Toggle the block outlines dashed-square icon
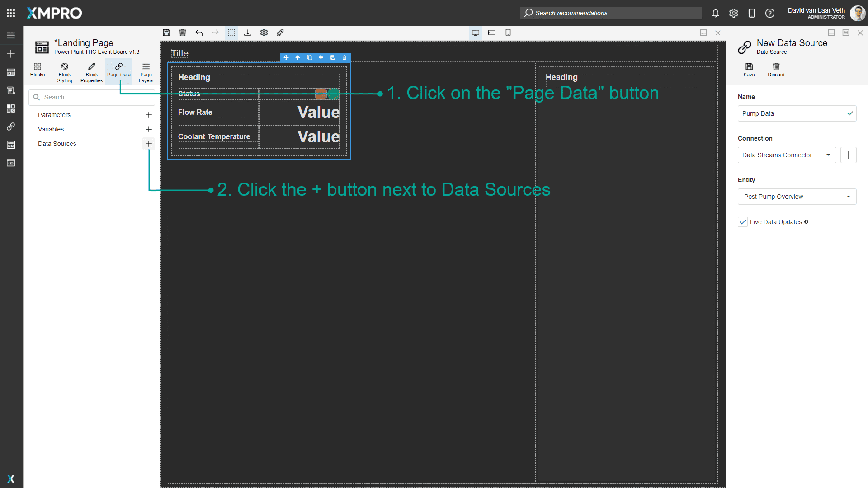The image size is (868, 488). pyautogui.click(x=231, y=33)
